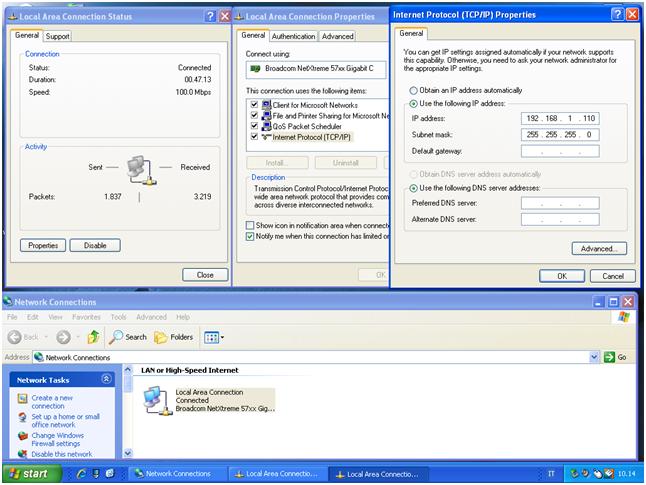Click Change Windows Firewall settings link

pos(57,439)
